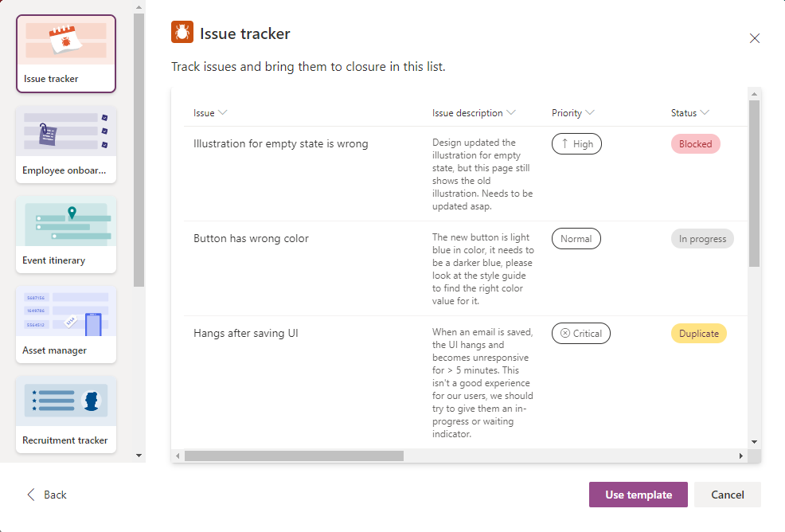Select the Employee onboarding calendar-checklist thumbnail
Image resolution: width=785 pixels, height=532 pixels.
click(65, 131)
